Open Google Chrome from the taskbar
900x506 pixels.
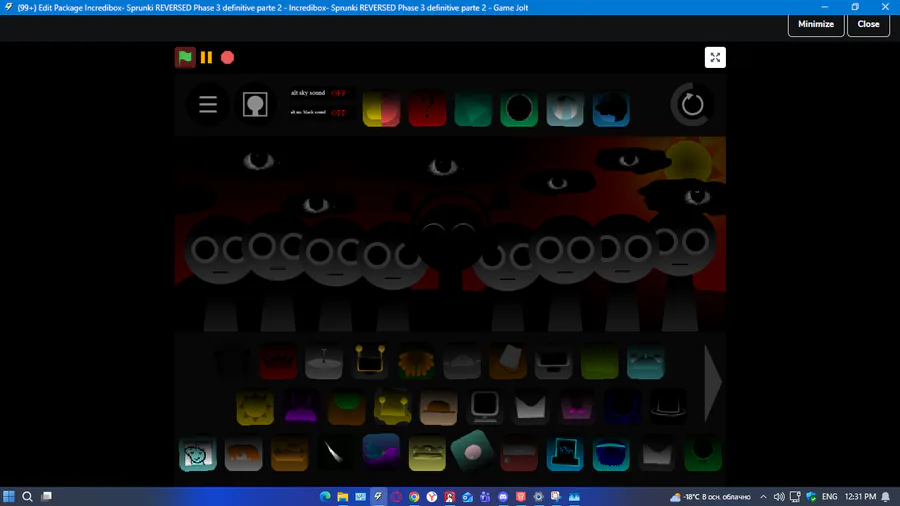(x=414, y=497)
